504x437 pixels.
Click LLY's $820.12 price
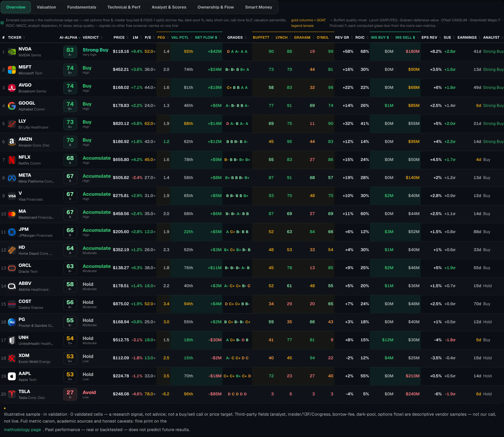pyautogui.click(x=121, y=124)
